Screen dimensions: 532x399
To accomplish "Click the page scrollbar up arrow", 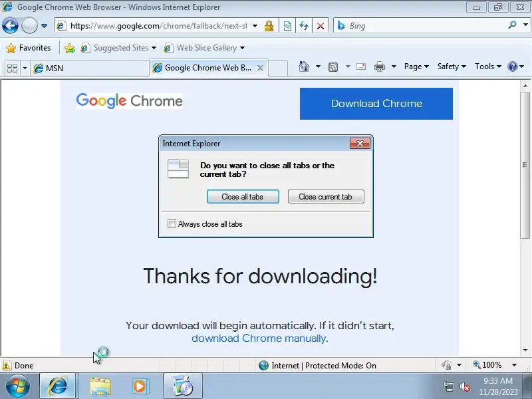I will [525, 86].
